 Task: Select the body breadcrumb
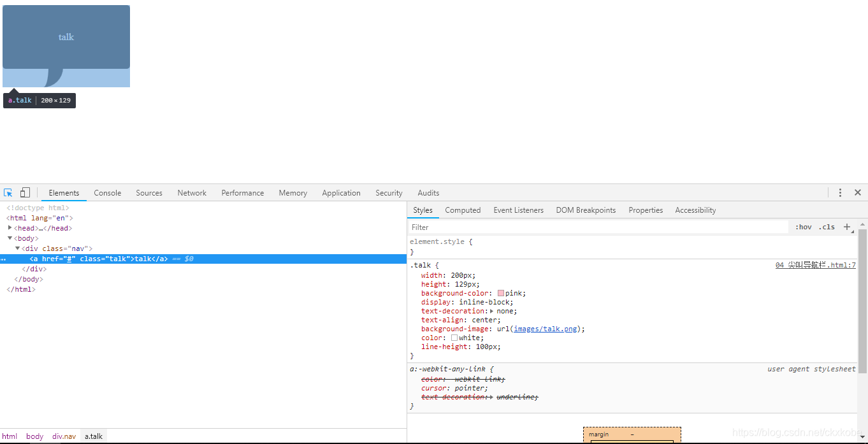[x=35, y=436]
